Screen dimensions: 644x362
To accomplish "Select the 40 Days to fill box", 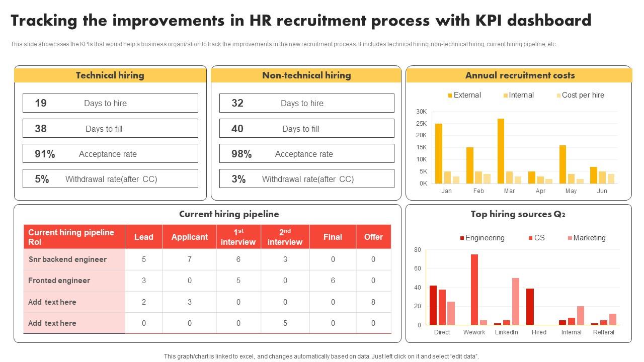I will click(x=307, y=128).
